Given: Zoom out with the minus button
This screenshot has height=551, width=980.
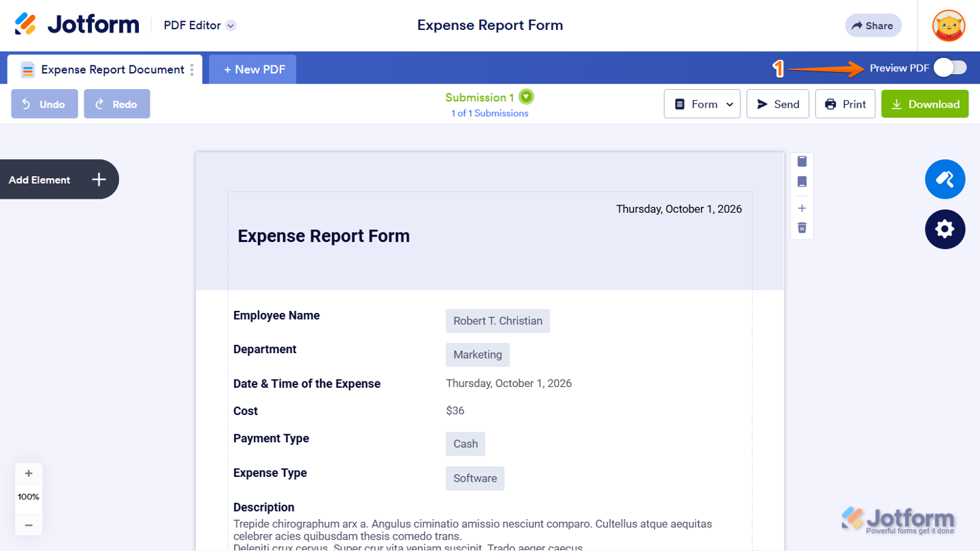Looking at the screenshot, I should pos(29,525).
